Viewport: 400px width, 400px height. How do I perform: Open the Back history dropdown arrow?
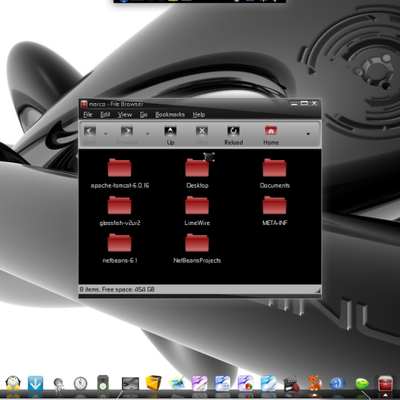click(x=106, y=134)
